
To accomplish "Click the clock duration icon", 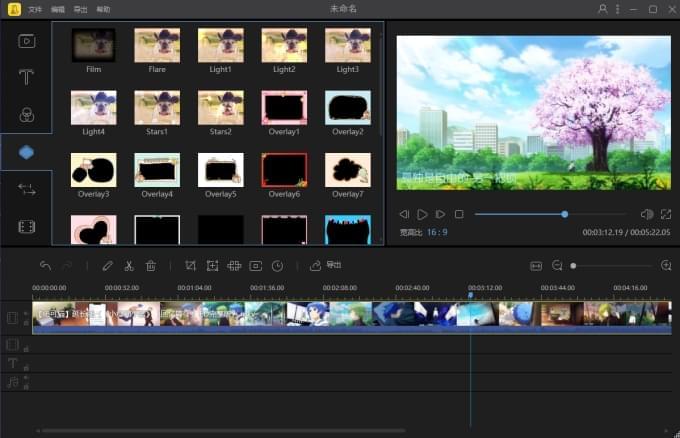I will coord(278,265).
